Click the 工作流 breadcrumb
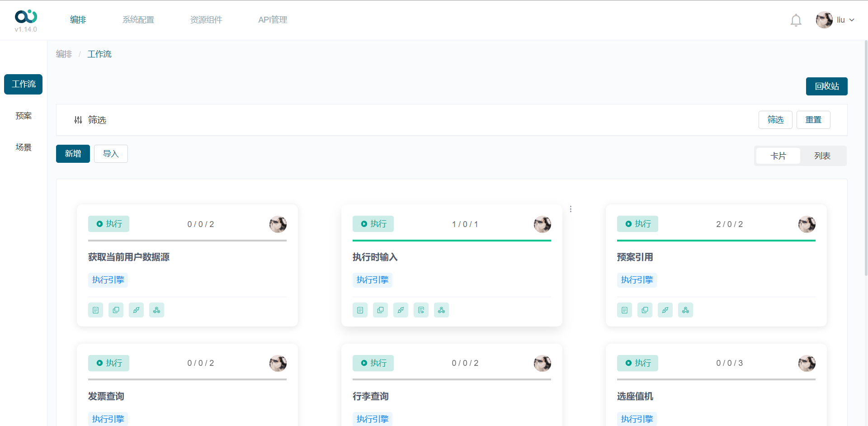This screenshot has height=426, width=868. point(99,54)
